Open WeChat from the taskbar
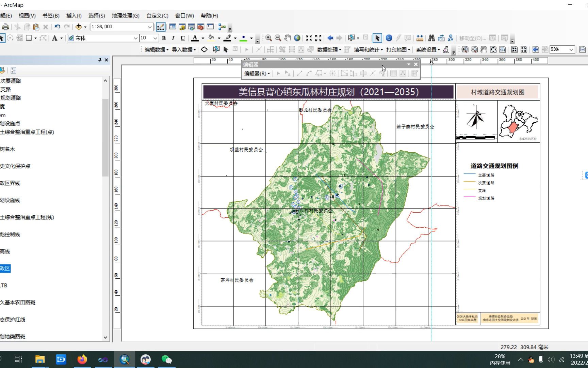Viewport: 588px width, 368px height. (166, 359)
